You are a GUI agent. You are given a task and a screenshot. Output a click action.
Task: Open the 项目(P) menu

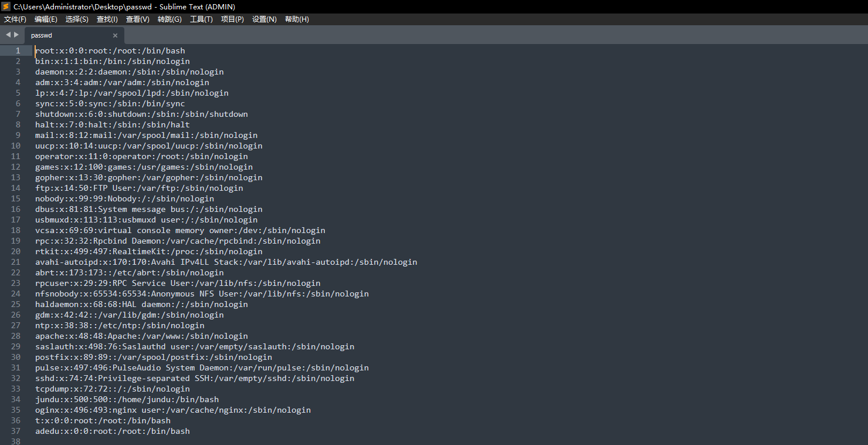232,19
